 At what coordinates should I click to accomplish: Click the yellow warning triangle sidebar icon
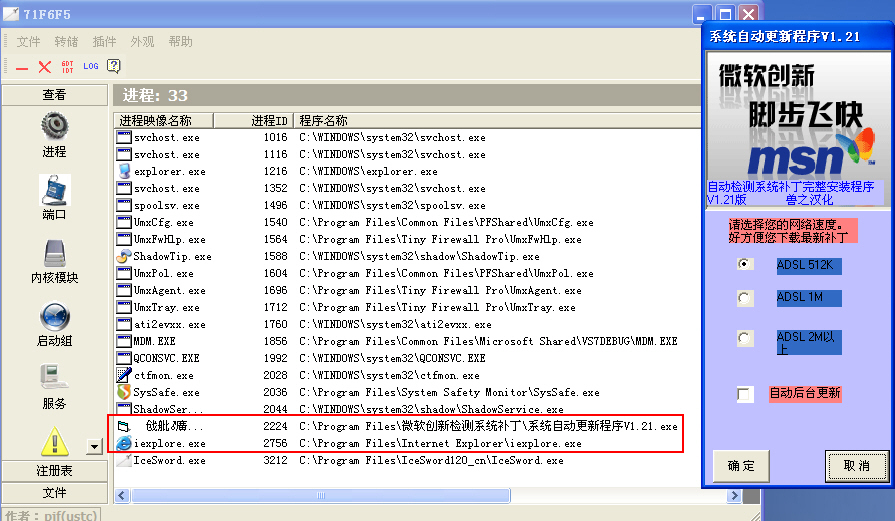(55, 442)
